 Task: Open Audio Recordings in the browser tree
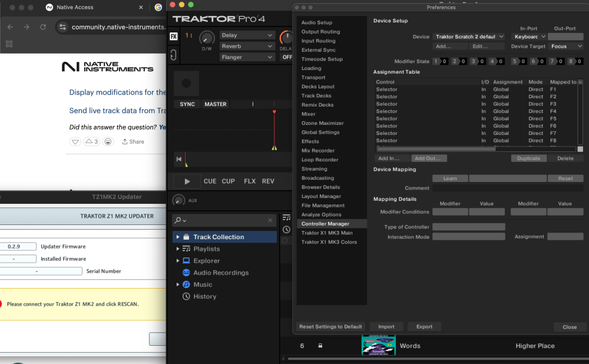coord(221,273)
